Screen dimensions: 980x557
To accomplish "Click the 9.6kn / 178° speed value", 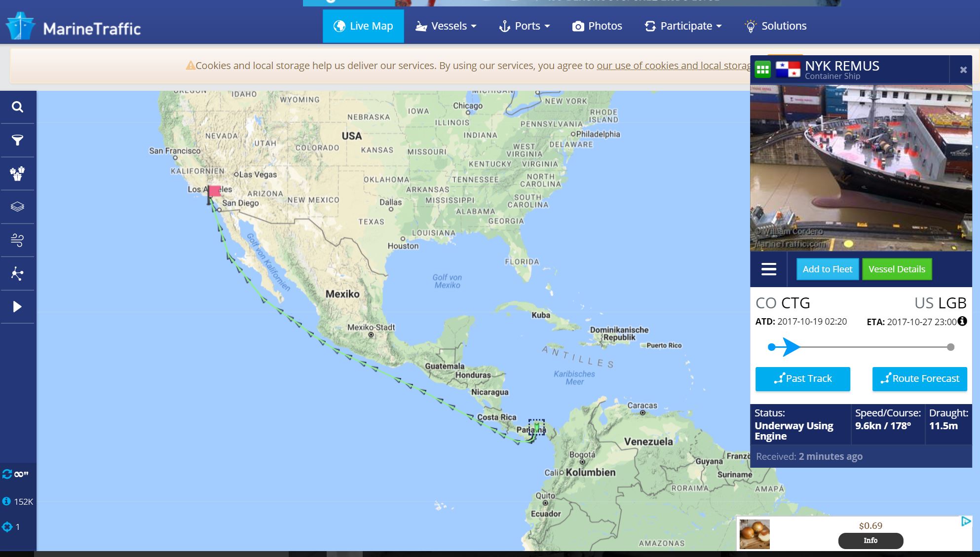I will 883,425.
